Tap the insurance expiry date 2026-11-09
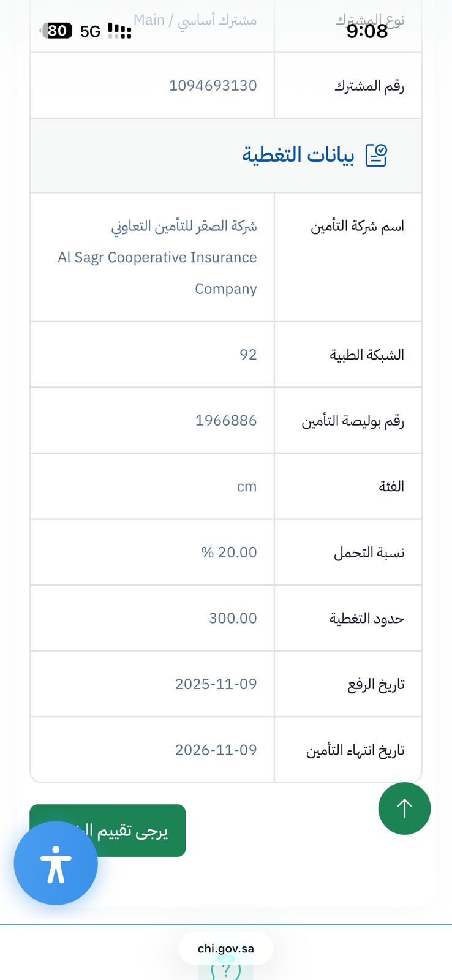The height and width of the screenshot is (980, 452). tap(216, 750)
